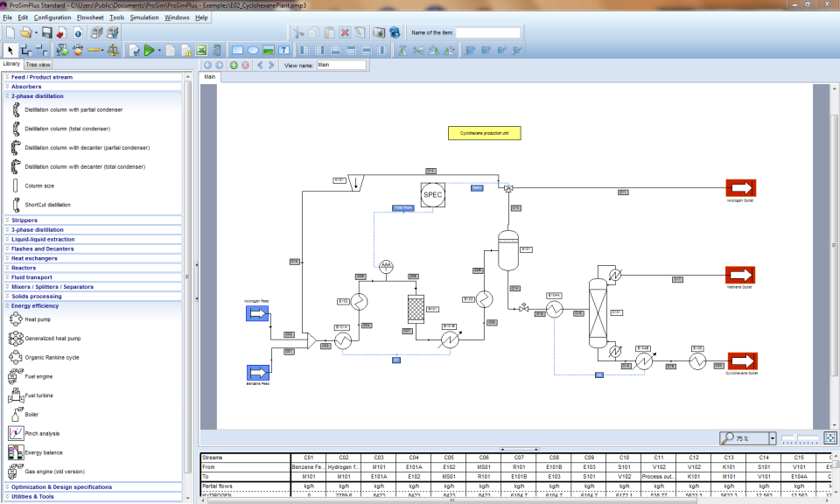Select the arrow pointer tool
Viewport: 840px width, 504px height.
click(10, 51)
